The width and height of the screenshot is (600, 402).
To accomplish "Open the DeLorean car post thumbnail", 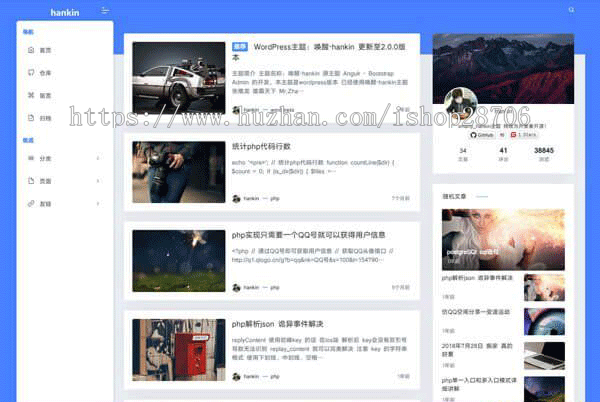I will pyautogui.click(x=179, y=78).
